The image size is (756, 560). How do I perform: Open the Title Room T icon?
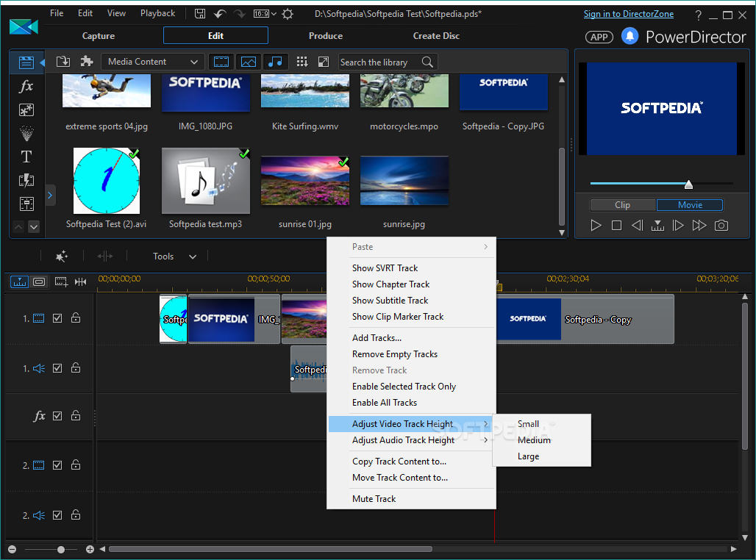point(26,157)
